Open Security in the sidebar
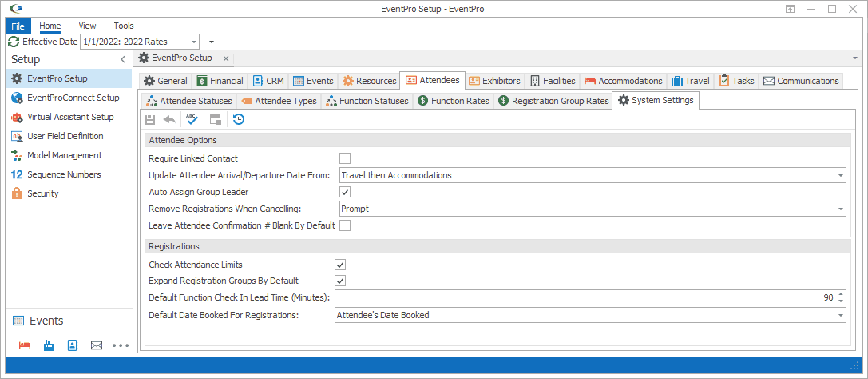The width and height of the screenshot is (868, 379). click(69, 193)
